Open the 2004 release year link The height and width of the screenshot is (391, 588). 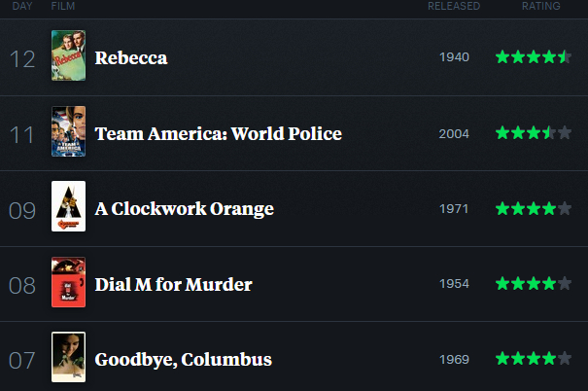click(454, 133)
